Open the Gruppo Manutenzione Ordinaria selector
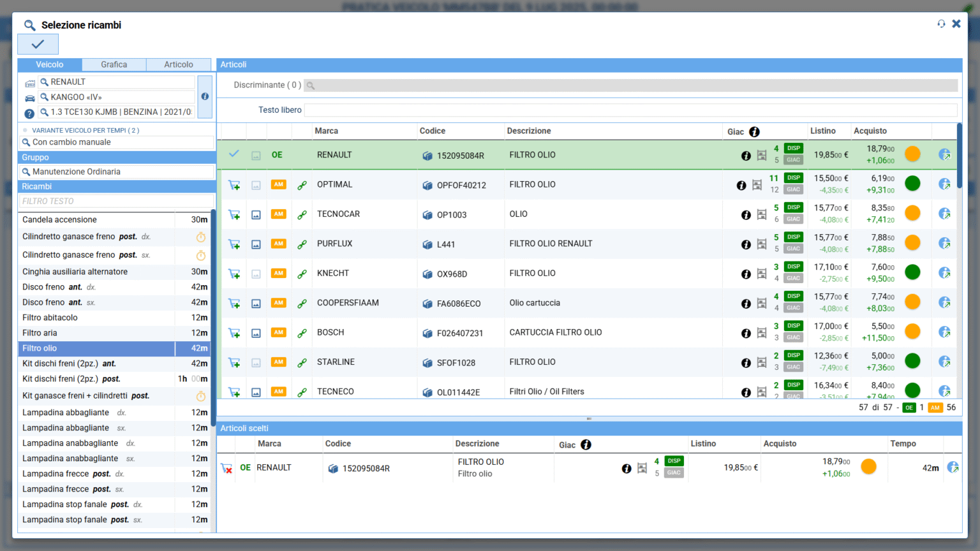 117,172
